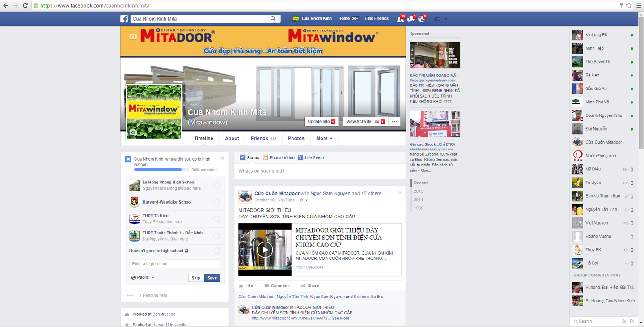Open chat with Minh Tiệp
The height and width of the screenshot is (327, 644).
tap(603, 48)
